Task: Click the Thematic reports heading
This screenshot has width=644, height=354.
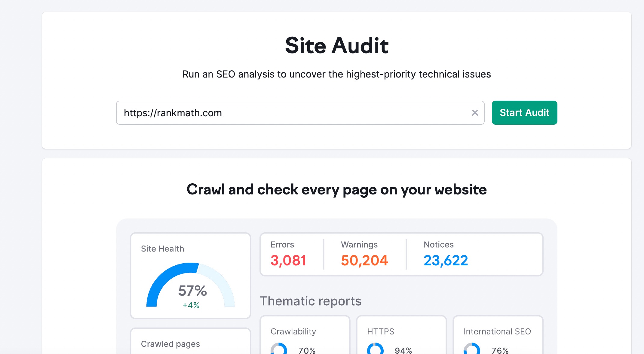Action: [311, 301]
